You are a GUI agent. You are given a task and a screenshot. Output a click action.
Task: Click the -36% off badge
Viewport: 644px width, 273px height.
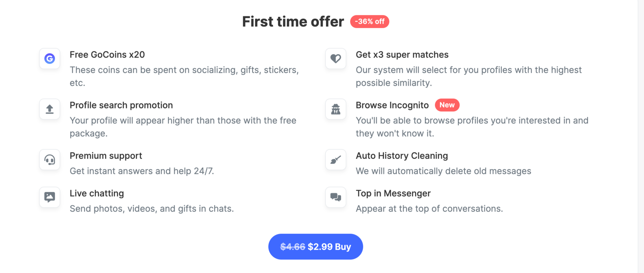click(370, 21)
